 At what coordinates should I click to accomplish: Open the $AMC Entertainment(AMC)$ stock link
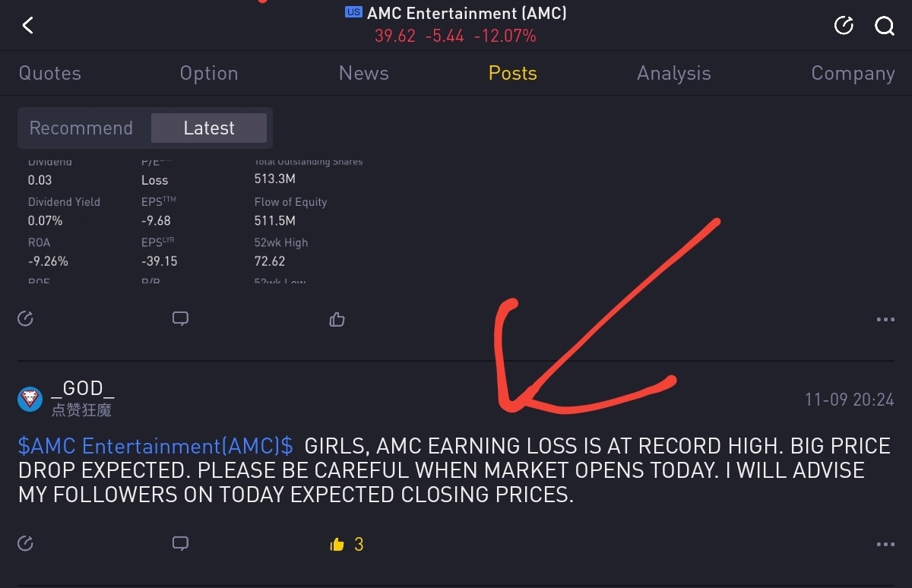(156, 446)
